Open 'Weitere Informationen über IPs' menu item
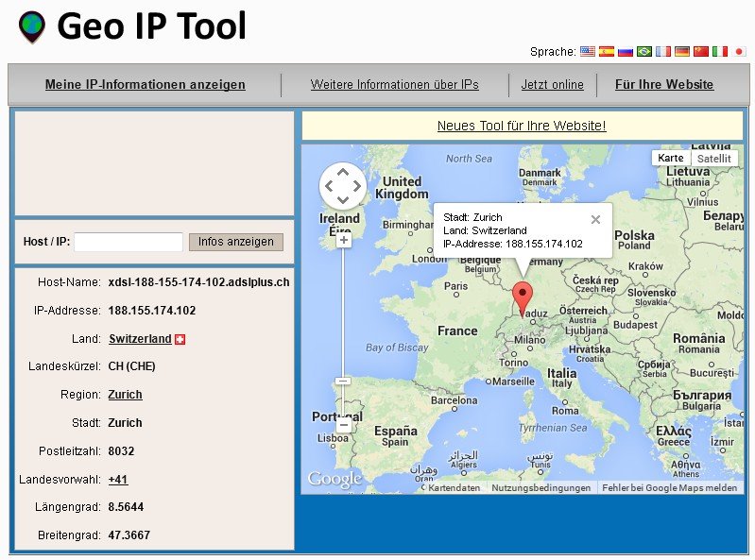Screen dimensions: 755x560 coord(394,85)
